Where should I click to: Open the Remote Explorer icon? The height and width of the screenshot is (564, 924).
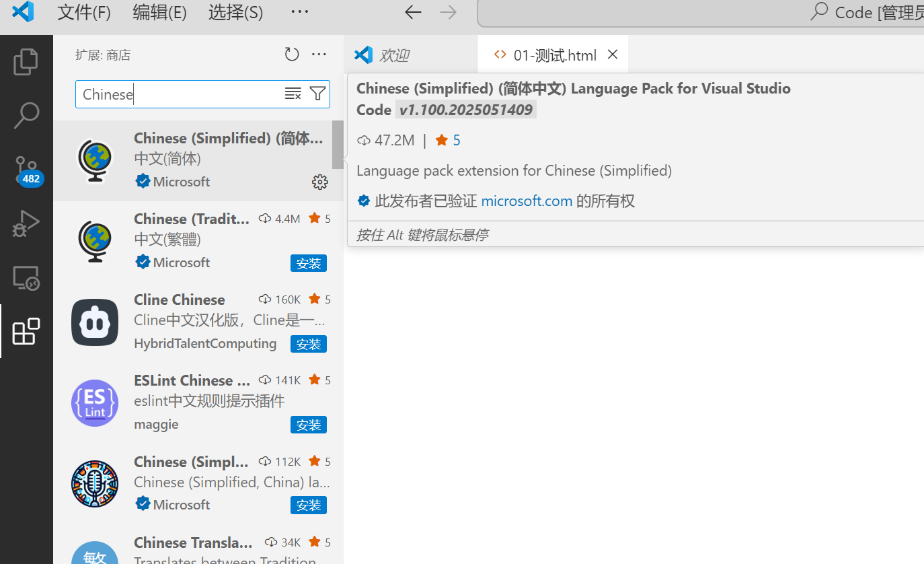pyautogui.click(x=26, y=277)
